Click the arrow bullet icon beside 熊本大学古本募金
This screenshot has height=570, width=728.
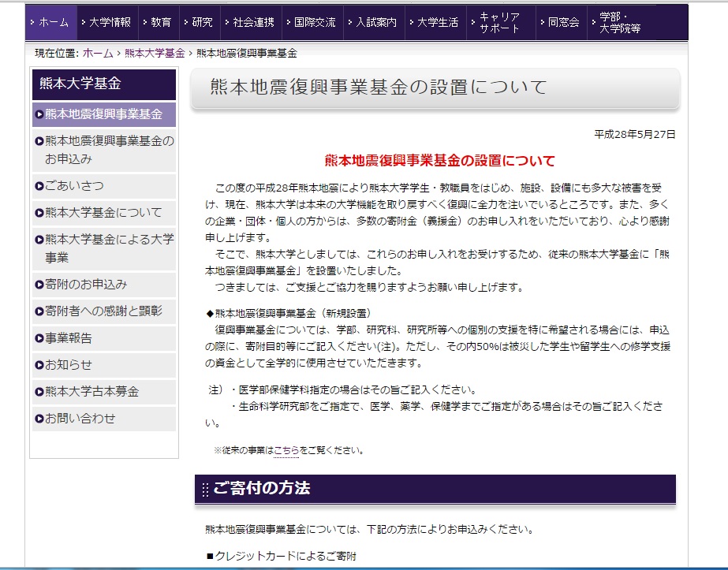coord(39,392)
